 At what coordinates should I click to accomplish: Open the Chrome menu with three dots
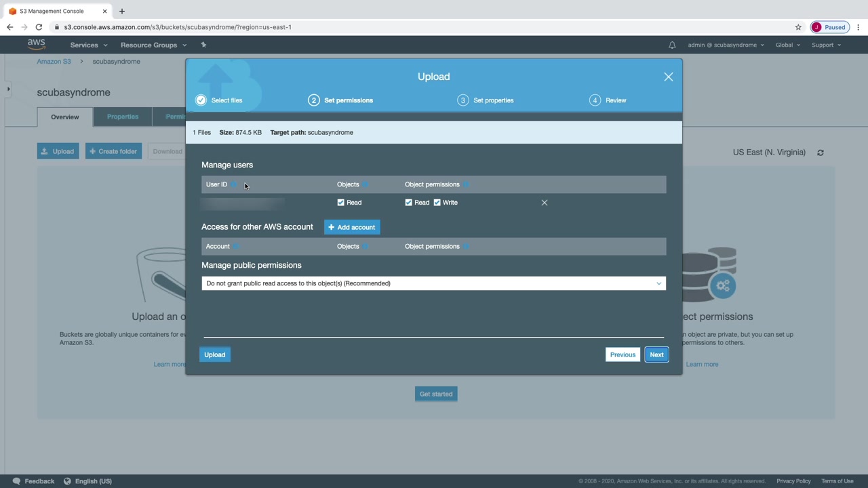coord(859,27)
